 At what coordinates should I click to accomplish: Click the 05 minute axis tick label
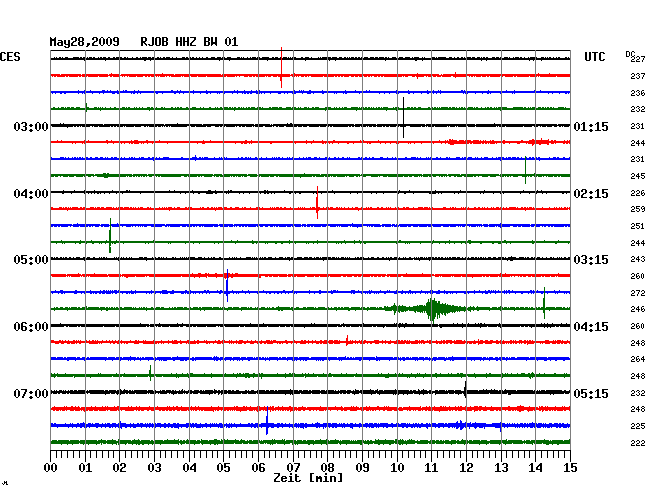coord(223,468)
